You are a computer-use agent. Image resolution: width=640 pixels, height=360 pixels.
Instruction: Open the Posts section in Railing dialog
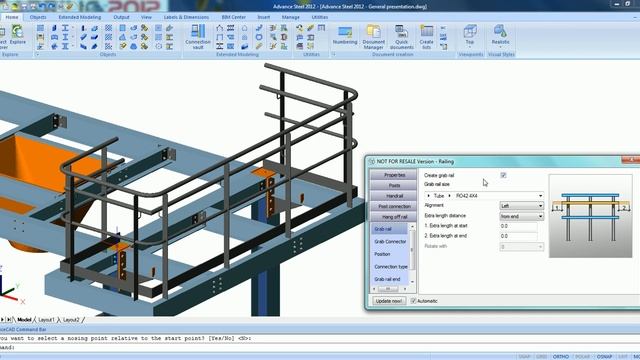pos(393,185)
